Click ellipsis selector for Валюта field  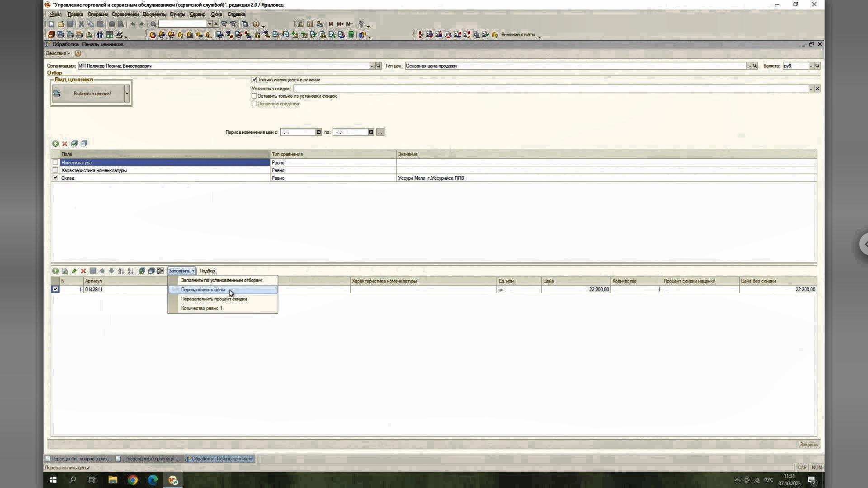[x=811, y=66]
